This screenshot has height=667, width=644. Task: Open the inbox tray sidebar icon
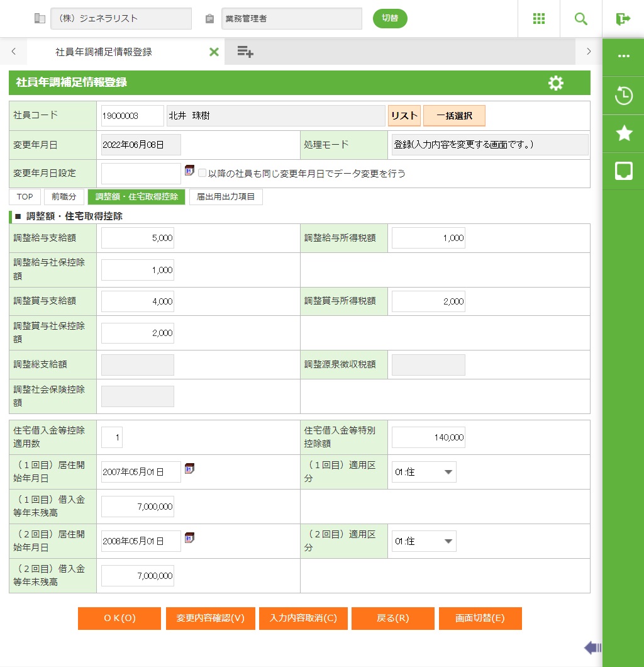[623, 171]
